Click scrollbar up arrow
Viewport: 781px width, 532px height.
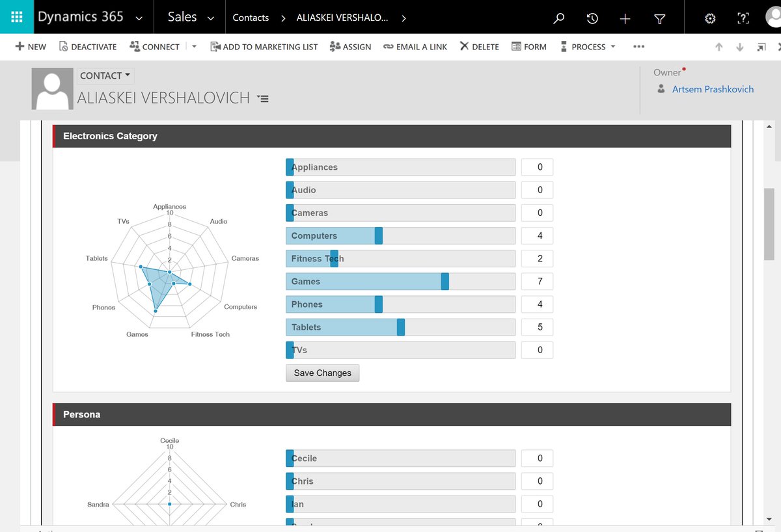tap(769, 126)
